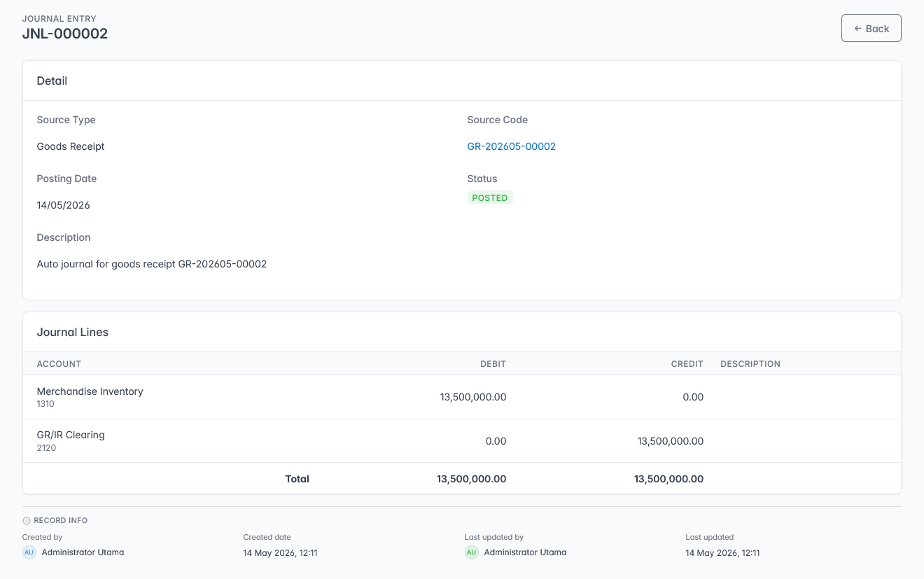Screen dimensions: 924x579
Task: Click the Journal Lines section heading
Action: click(x=73, y=333)
